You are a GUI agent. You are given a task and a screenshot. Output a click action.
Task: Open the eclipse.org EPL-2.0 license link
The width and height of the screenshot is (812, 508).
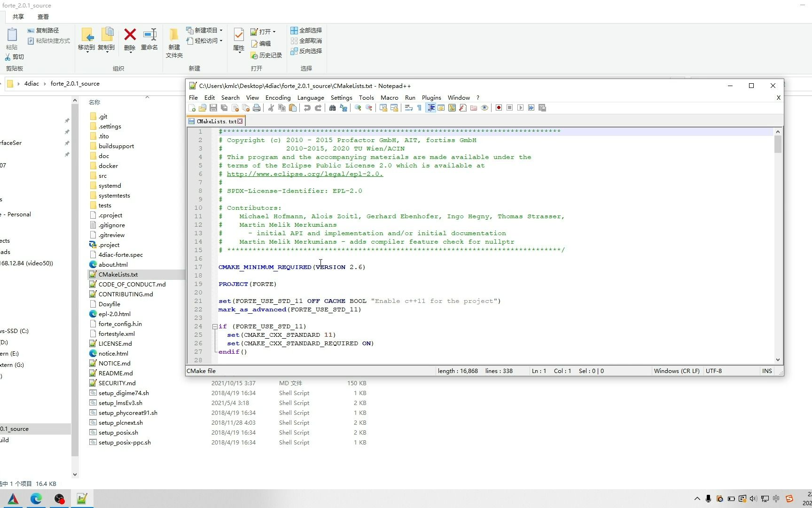[304, 174]
